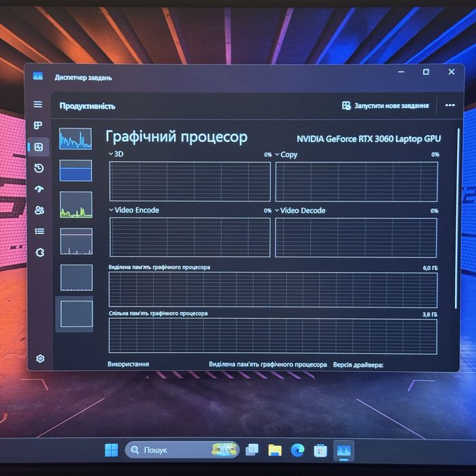Expand the Copy engine dropdown
The image size is (476, 476).
coord(277,154)
